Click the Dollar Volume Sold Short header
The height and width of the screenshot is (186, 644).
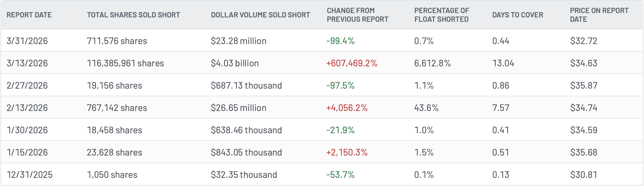pos(260,15)
